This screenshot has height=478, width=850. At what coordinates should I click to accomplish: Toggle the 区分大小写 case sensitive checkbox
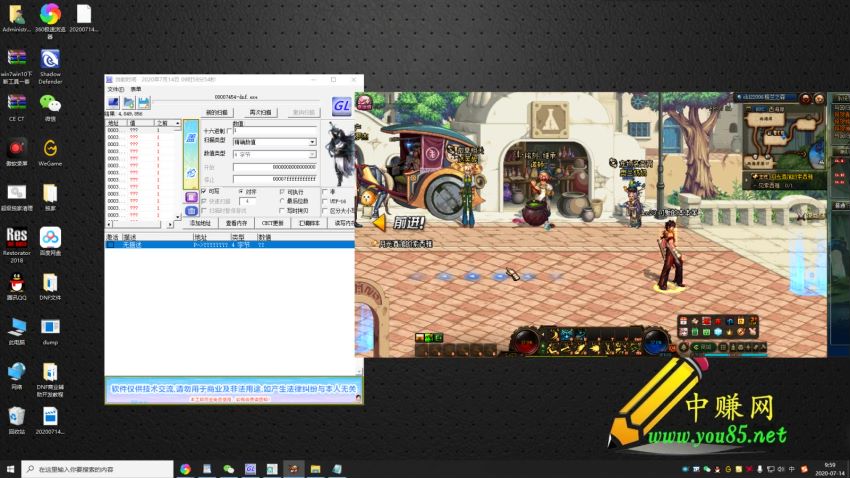pos(325,211)
